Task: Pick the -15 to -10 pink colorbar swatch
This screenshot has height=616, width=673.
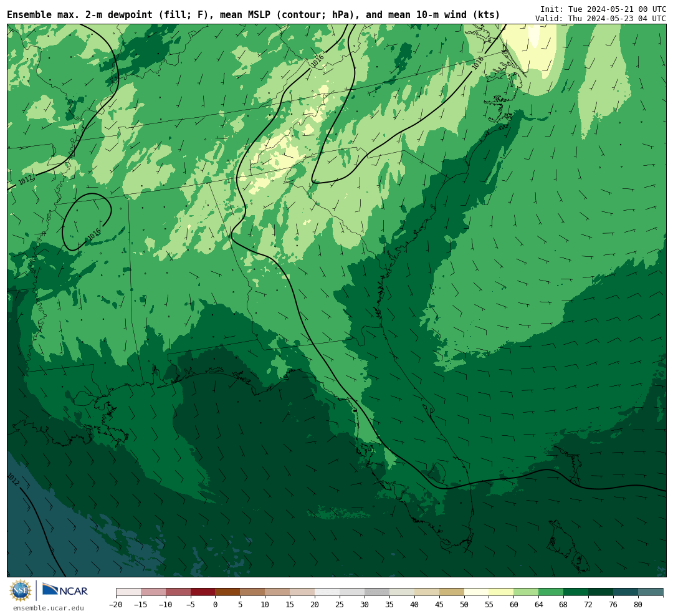Action: coord(153,592)
